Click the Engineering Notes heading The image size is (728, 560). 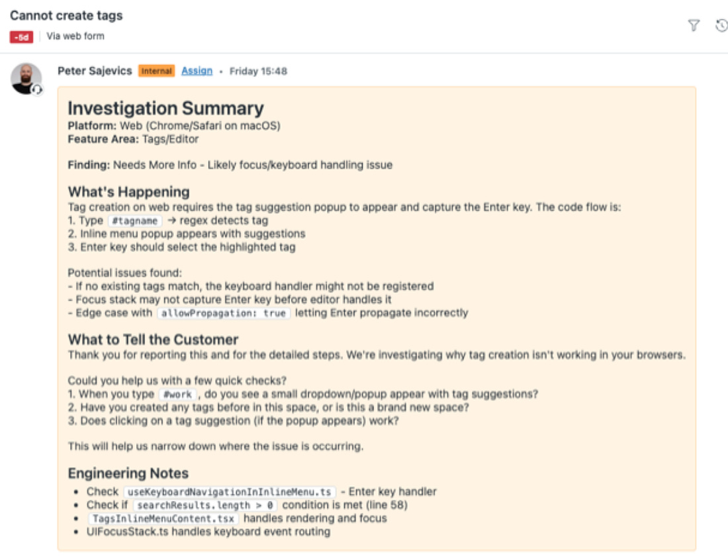click(x=128, y=473)
